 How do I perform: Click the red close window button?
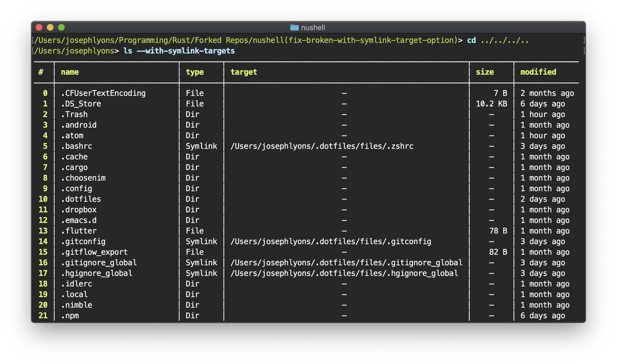click(x=39, y=27)
